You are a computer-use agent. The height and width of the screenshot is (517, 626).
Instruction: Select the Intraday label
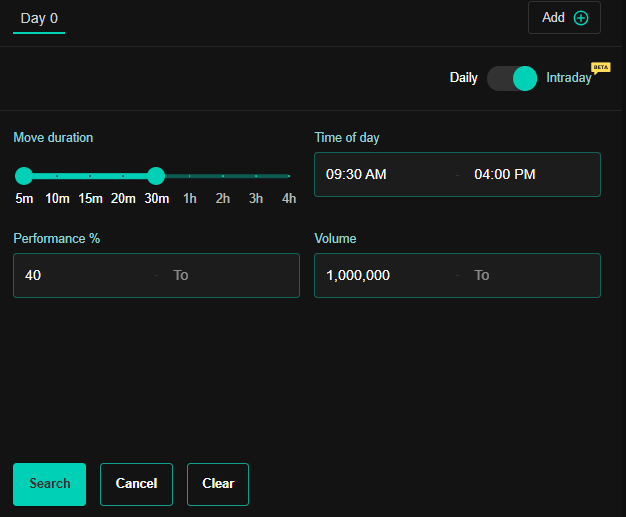569,77
